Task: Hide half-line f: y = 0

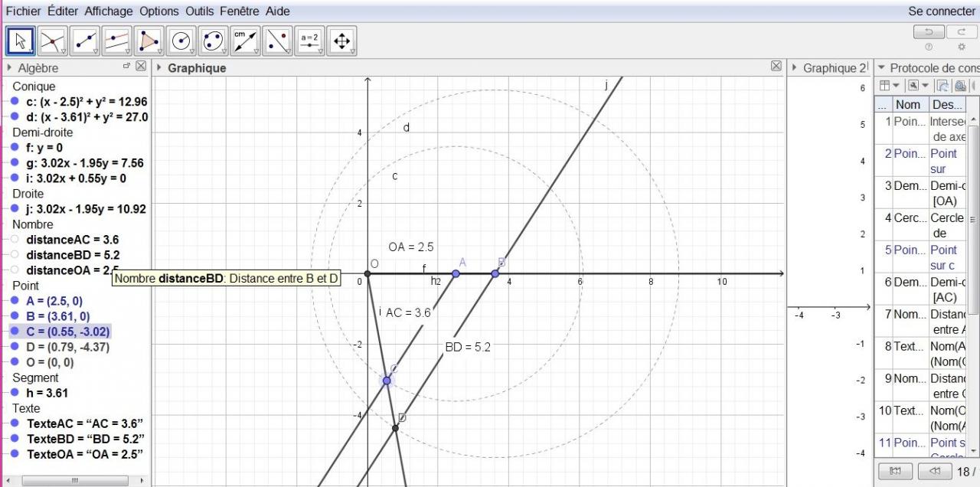Action: tap(15, 147)
